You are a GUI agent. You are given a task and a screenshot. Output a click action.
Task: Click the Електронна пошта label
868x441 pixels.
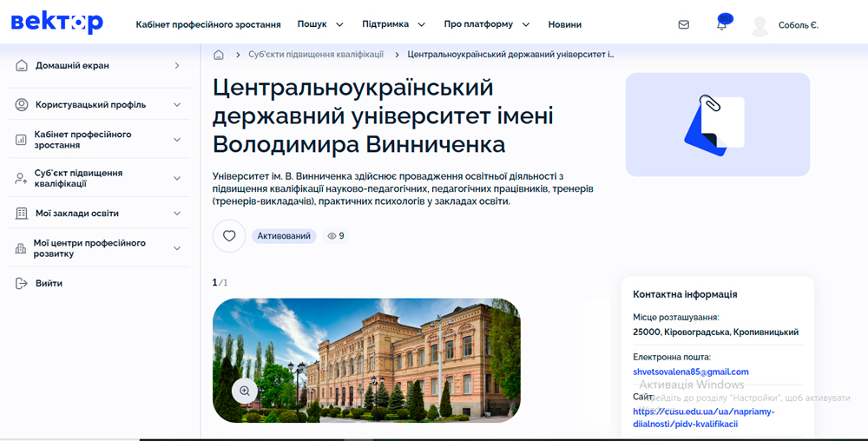coord(672,358)
